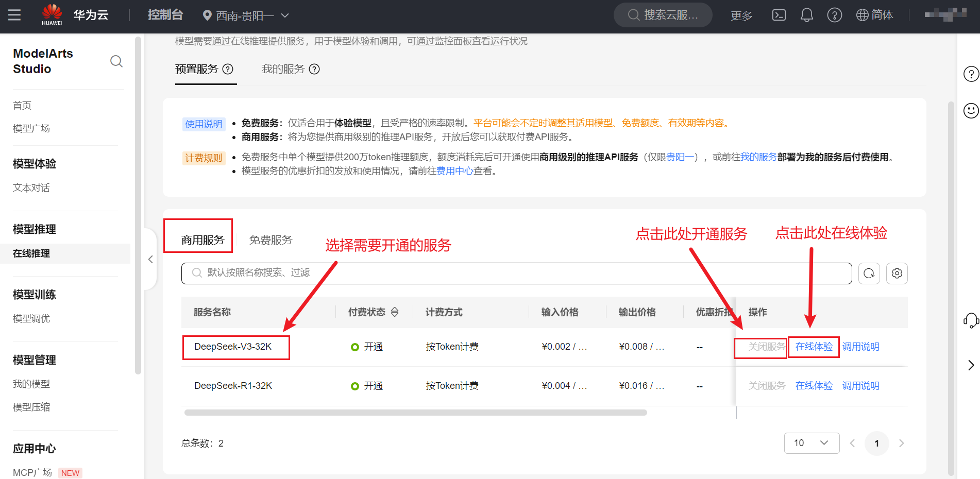
Task: Go to 首页 in sidebar
Action: 22,106
